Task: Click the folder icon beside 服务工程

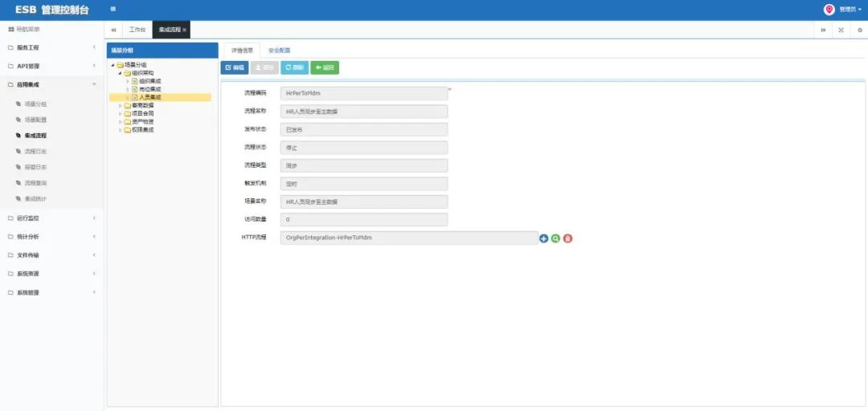Action: click(x=10, y=47)
